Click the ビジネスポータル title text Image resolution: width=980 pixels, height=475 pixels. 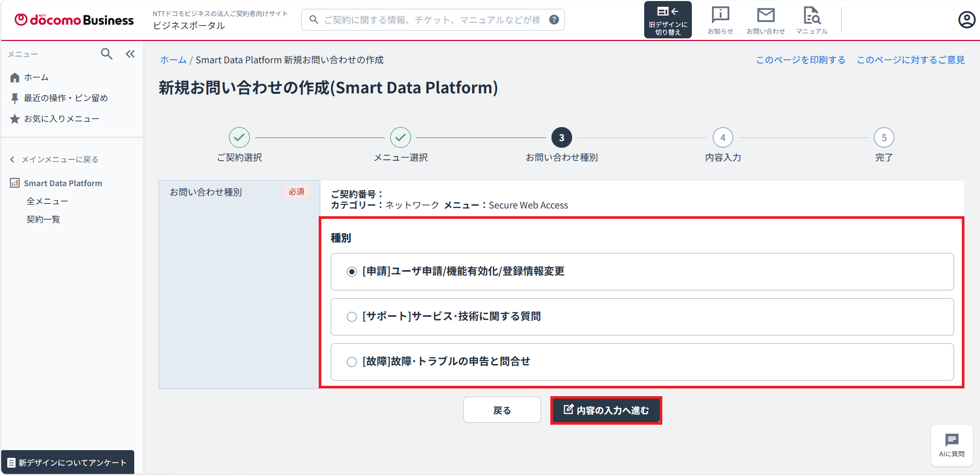[189, 25]
